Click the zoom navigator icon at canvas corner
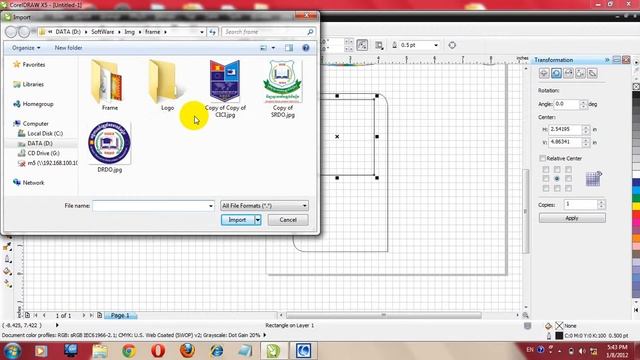 coord(525,315)
